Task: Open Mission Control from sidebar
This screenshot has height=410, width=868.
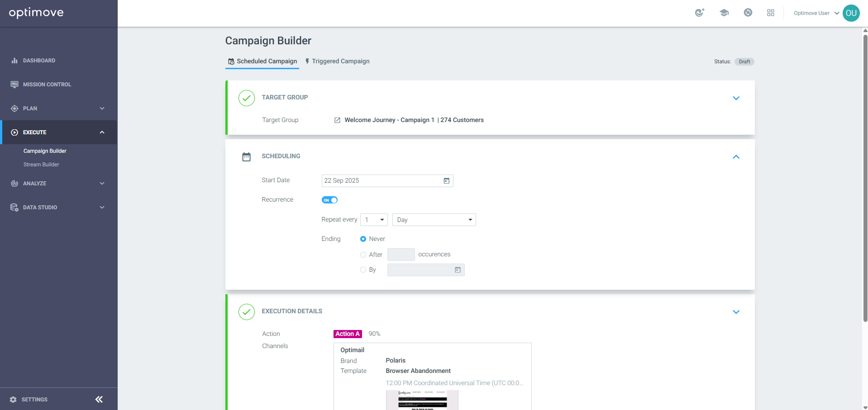Action: pyautogui.click(x=47, y=85)
